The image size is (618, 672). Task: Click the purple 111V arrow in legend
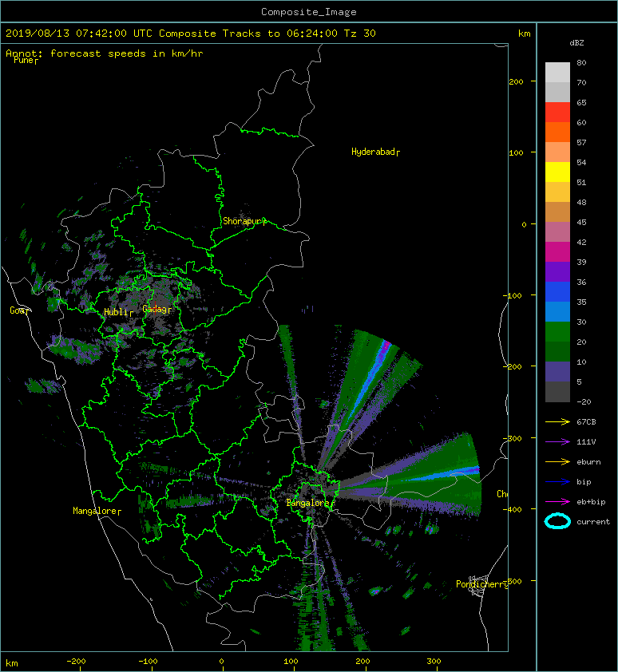(557, 442)
